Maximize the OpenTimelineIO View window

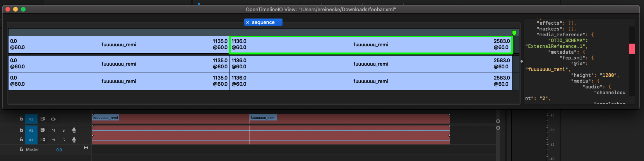click(23, 9)
